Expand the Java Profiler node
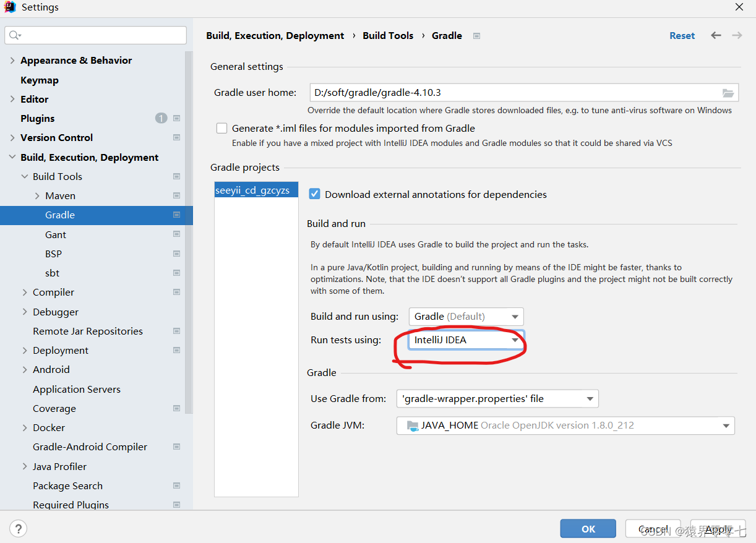 (x=25, y=466)
